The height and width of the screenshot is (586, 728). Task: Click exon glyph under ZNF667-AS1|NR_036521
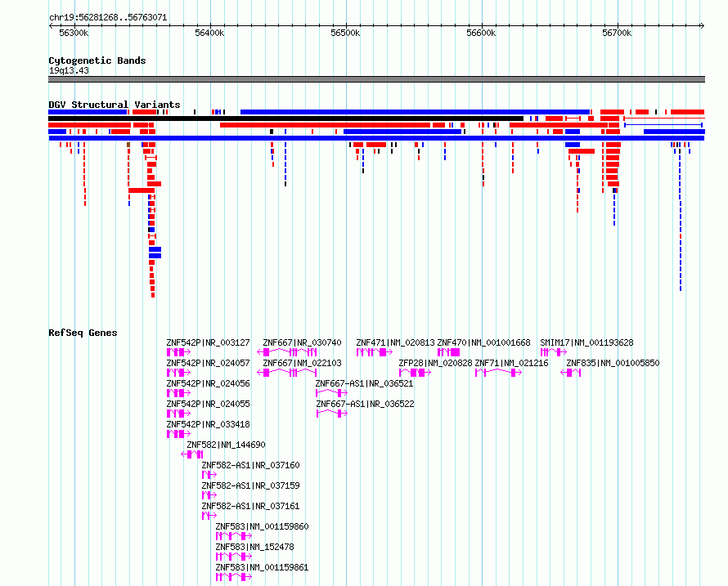pyautogui.click(x=331, y=393)
